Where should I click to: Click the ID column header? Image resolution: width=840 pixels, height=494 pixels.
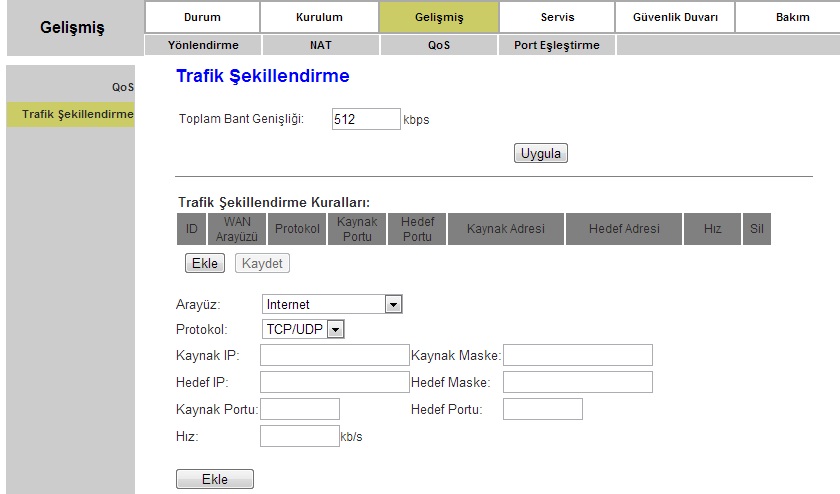coord(191,229)
